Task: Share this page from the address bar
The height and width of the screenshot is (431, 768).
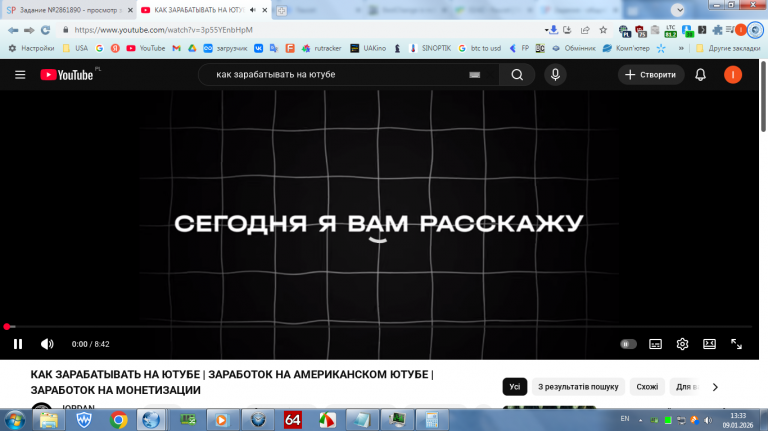Action: (585, 30)
